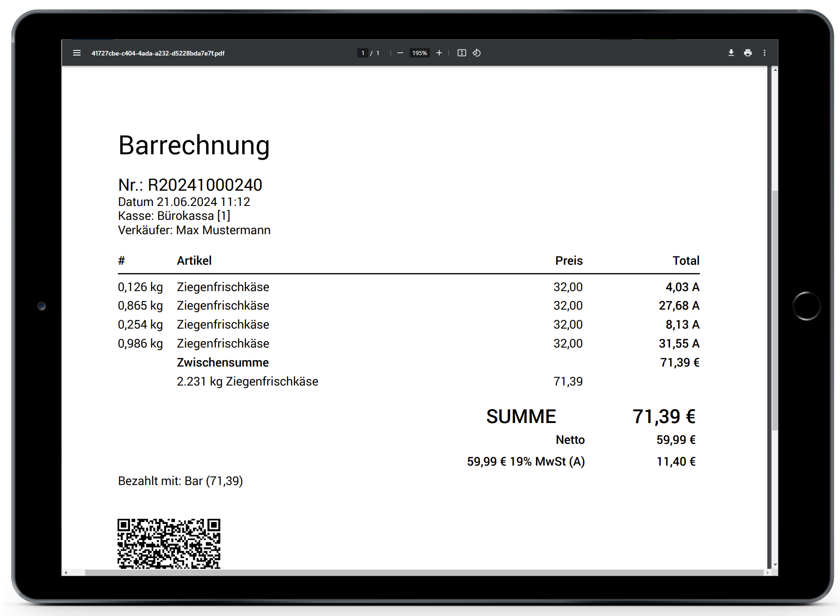Select the zoom out icon
Screen dimensions: 840x616
(400, 53)
